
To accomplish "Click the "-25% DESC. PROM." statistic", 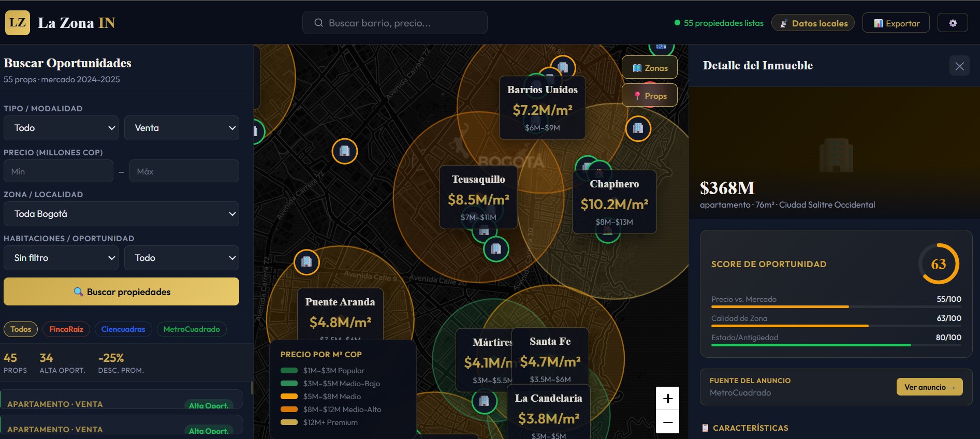I will (121, 363).
